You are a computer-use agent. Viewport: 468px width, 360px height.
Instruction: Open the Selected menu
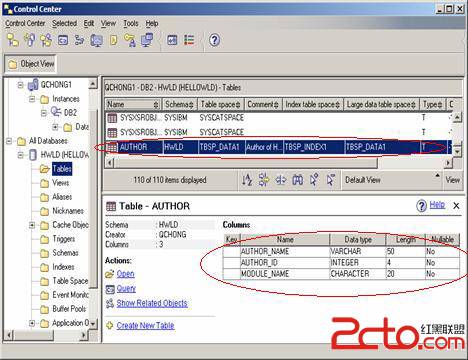[x=64, y=23]
